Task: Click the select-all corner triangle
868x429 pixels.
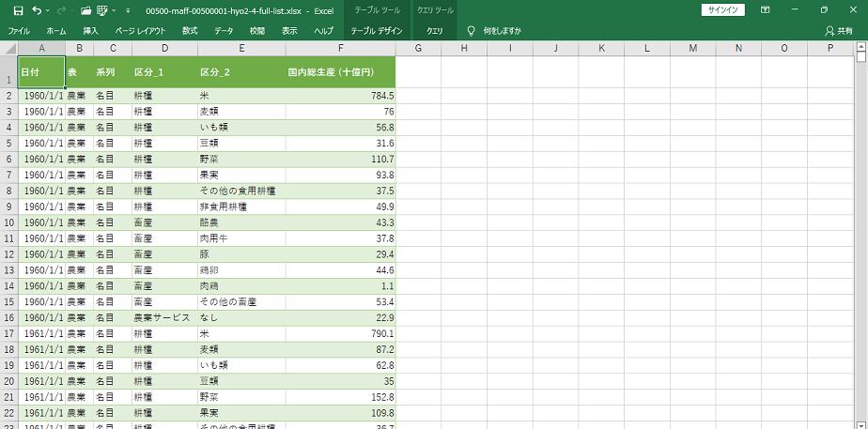Action: (9, 48)
